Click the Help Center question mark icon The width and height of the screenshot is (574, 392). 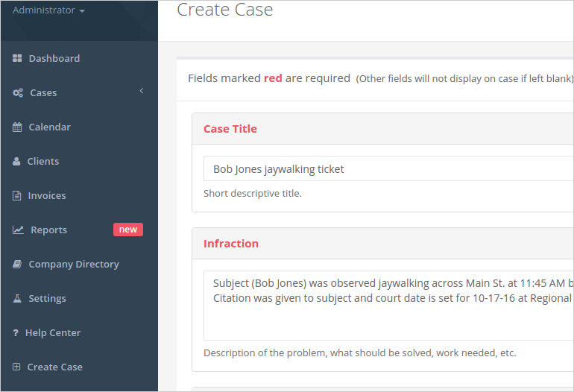[16, 333]
